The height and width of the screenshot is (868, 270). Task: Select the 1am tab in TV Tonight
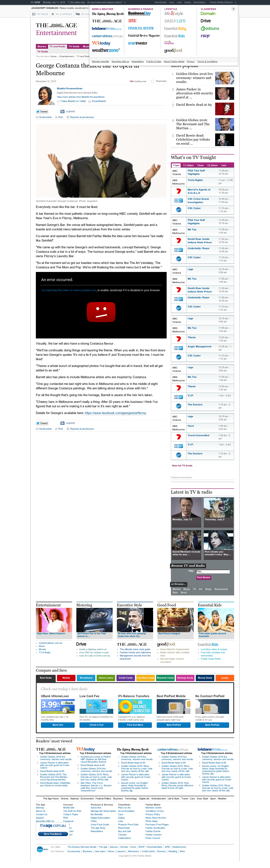click(x=224, y=166)
